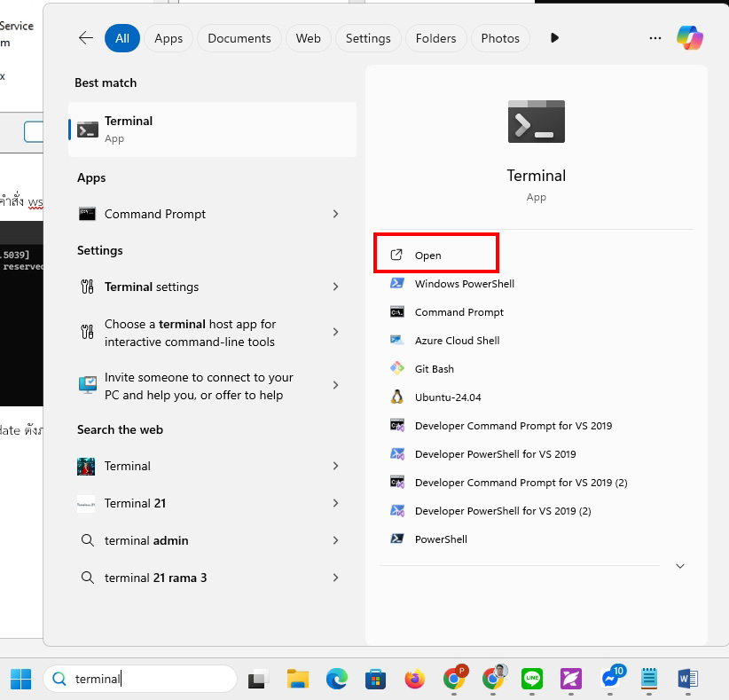The image size is (729, 700).
Task: Search the web for 'Terminal 21'
Action: point(213,503)
